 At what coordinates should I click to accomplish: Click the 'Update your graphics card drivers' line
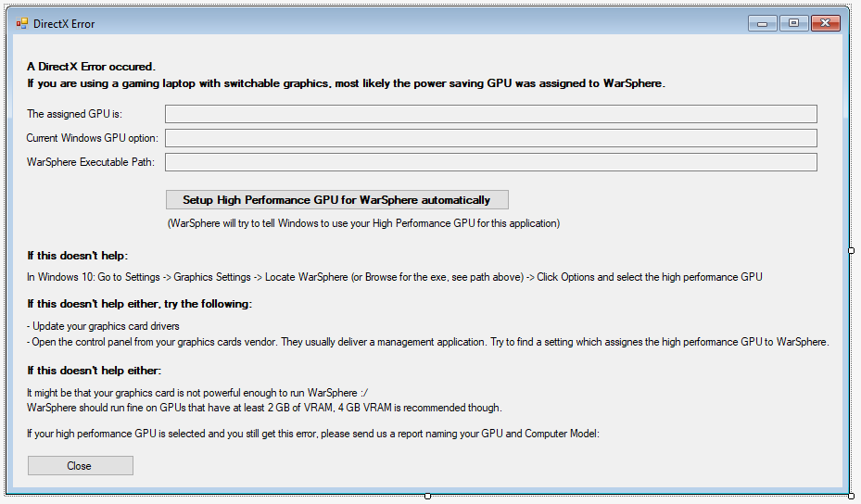(103, 326)
